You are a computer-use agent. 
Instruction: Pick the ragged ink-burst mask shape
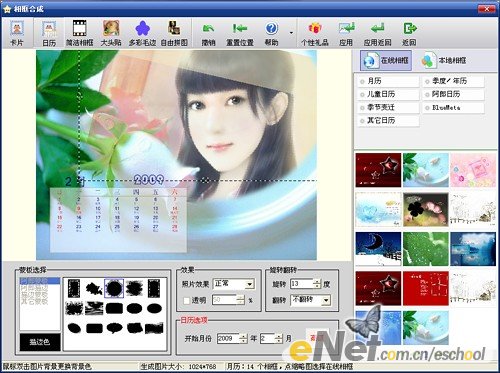point(134,288)
